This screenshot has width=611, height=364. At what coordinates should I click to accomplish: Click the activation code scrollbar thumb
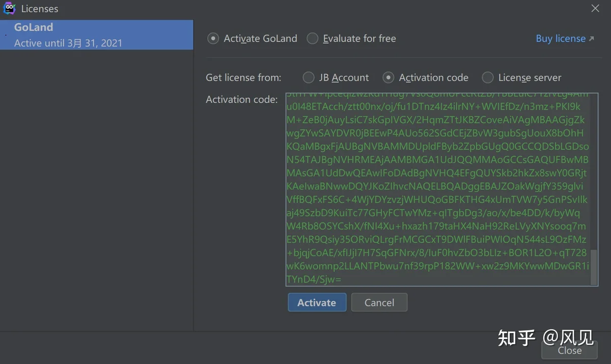[594, 267]
